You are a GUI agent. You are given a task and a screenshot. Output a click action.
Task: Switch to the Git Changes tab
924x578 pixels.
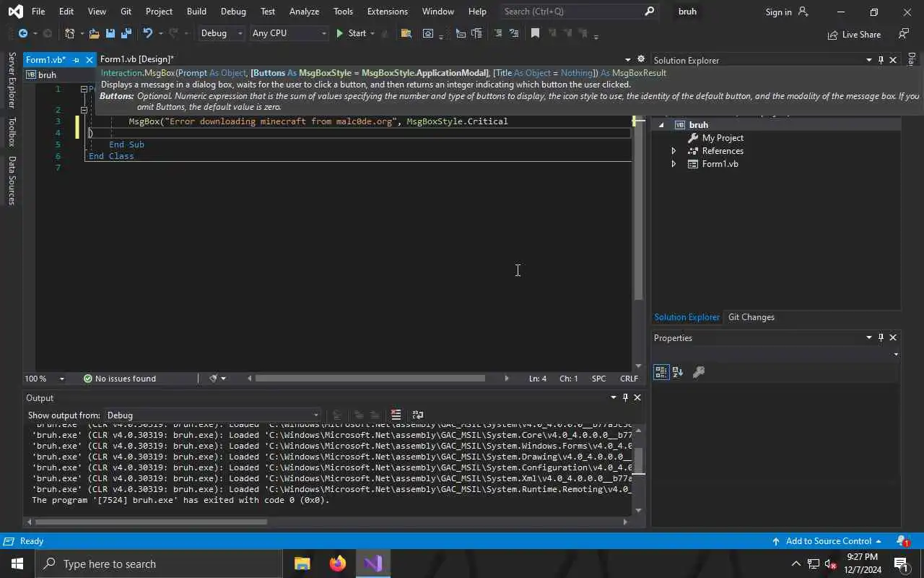tap(751, 317)
